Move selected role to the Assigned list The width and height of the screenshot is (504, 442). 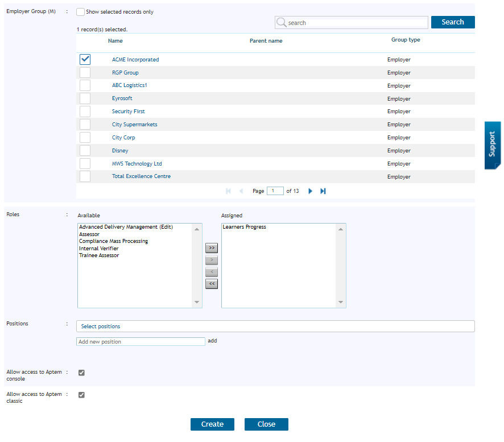click(x=212, y=260)
